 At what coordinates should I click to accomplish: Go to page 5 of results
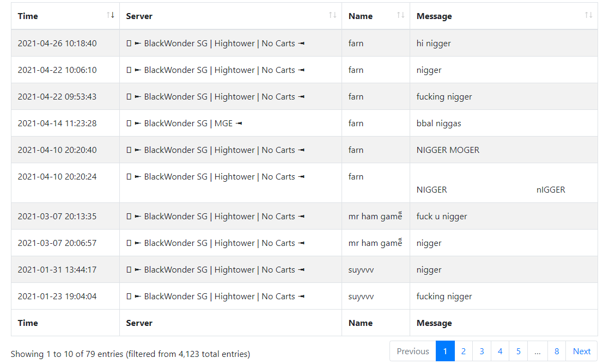(519, 351)
